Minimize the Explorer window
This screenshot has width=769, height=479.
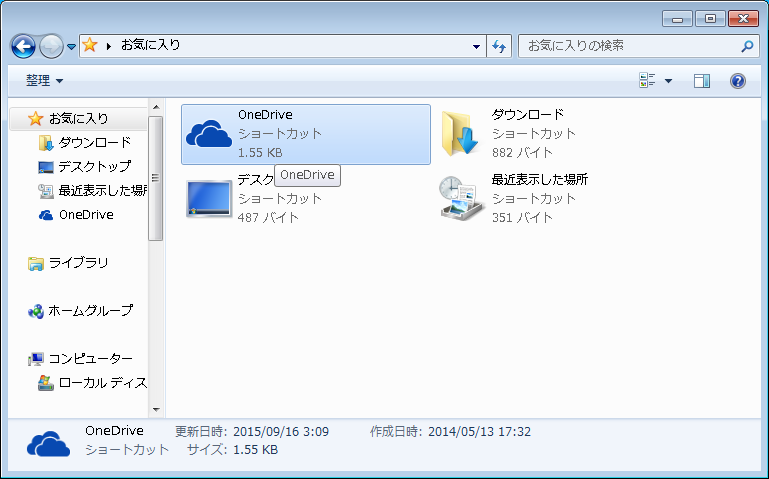pos(677,19)
